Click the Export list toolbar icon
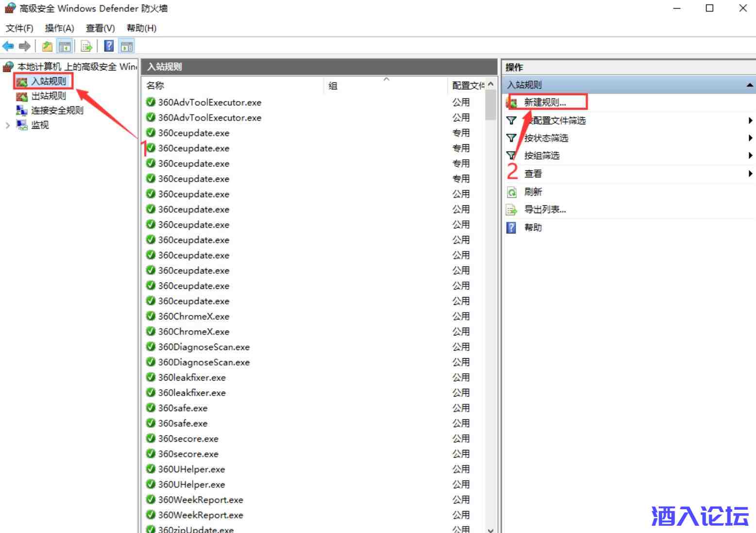 click(x=86, y=46)
